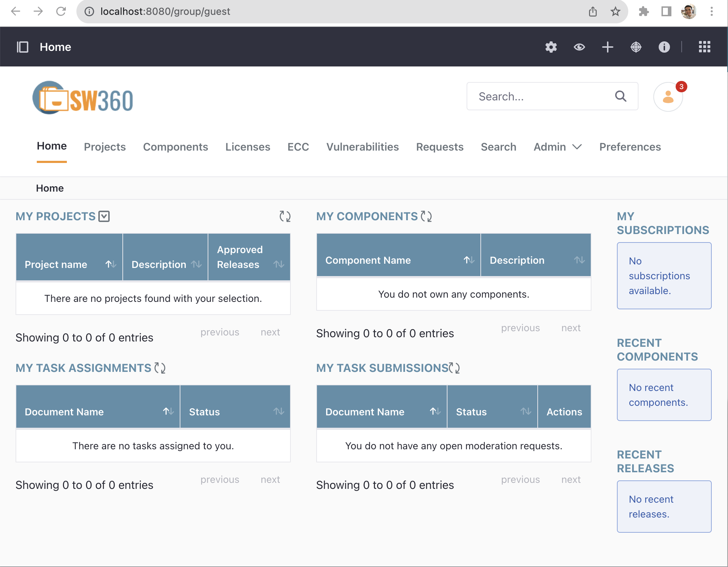The image size is (728, 567).
Task: Expand the My Projects filter dropdown
Action: (x=104, y=216)
